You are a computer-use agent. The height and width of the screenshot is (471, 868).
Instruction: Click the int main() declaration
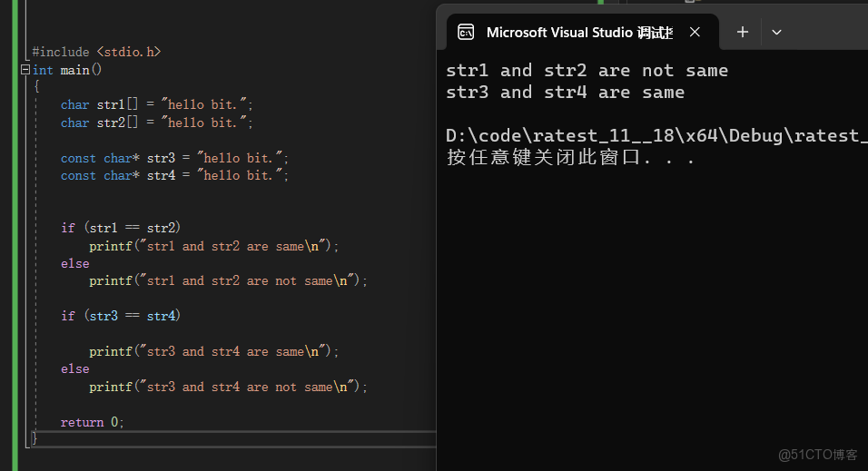tap(67, 70)
